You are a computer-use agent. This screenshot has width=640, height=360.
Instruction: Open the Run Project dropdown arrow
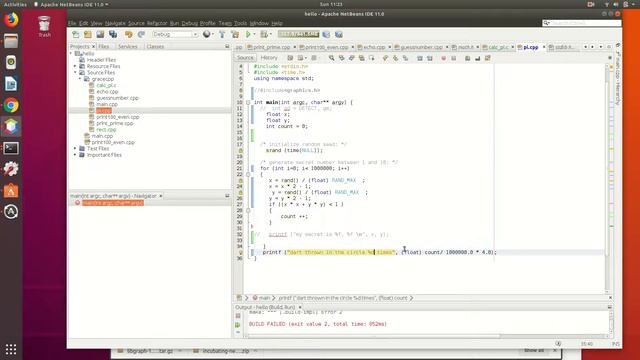pyautogui.click(x=254, y=35)
